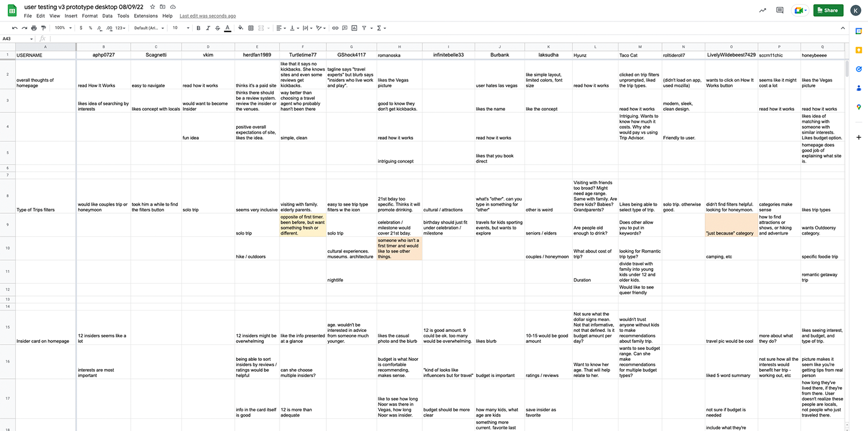The height and width of the screenshot is (431, 868).
Task: Open comment history in the header
Action: tap(779, 10)
